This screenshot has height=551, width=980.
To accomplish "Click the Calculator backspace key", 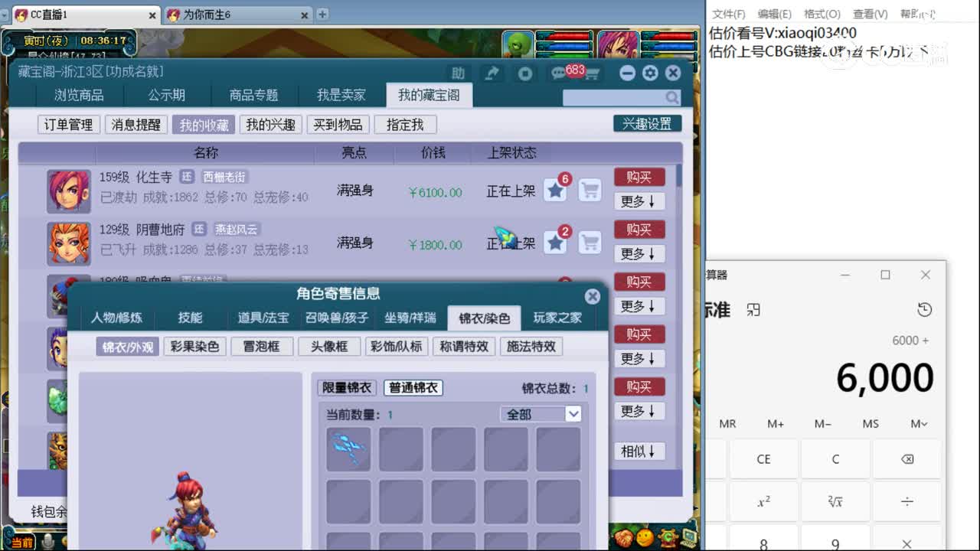I will [x=907, y=459].
